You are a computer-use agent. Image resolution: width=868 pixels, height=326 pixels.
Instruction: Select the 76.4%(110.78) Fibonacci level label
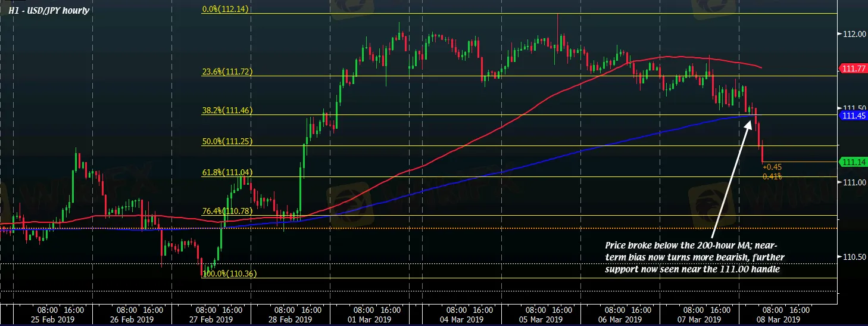click(x=227, y=211)
